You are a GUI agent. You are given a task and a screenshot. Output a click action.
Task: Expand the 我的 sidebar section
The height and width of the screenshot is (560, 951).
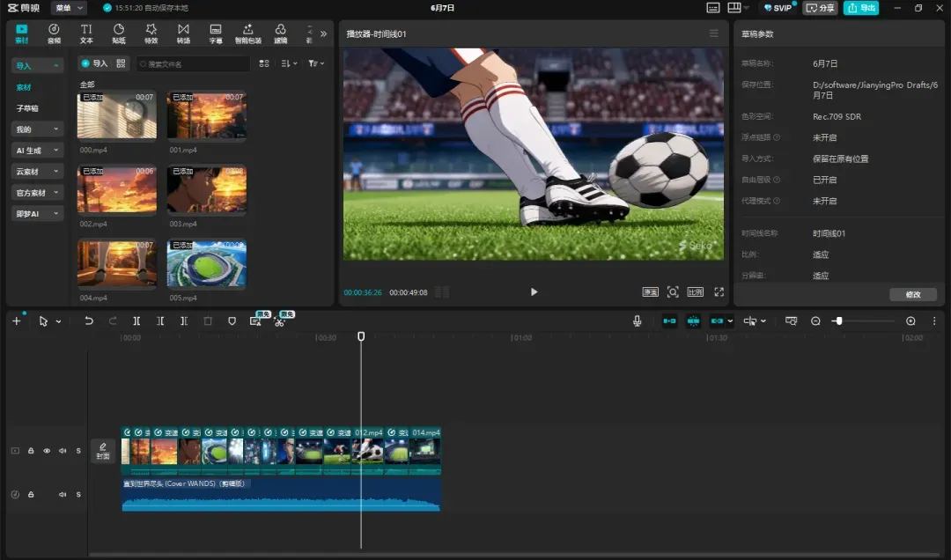coord(37,129)
